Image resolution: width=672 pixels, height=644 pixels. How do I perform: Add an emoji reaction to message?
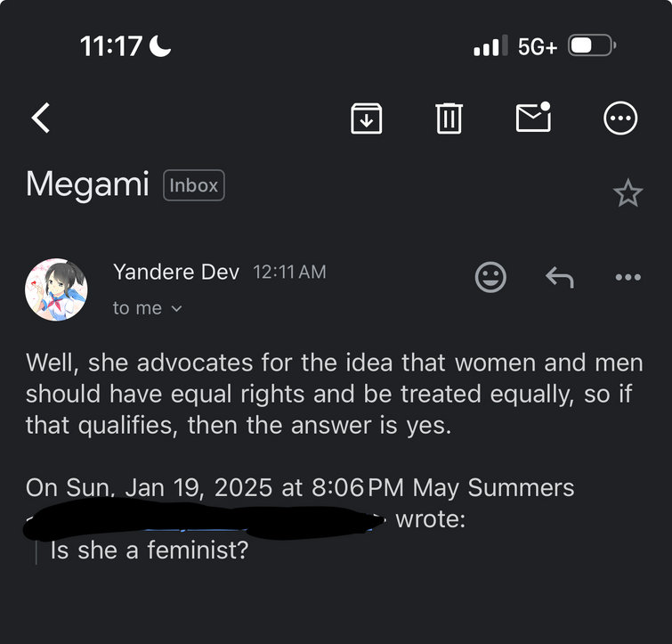(490, 277)
